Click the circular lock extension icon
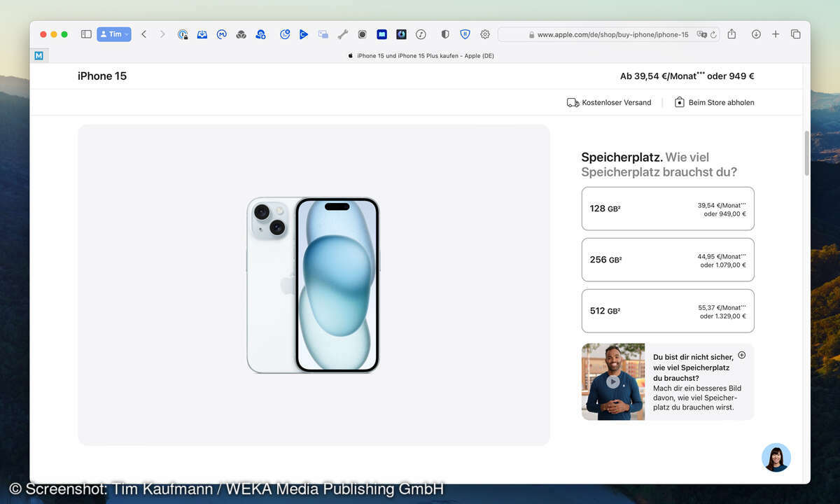Image resolution: width=840 pixels, height=504 pixels. 183,34
